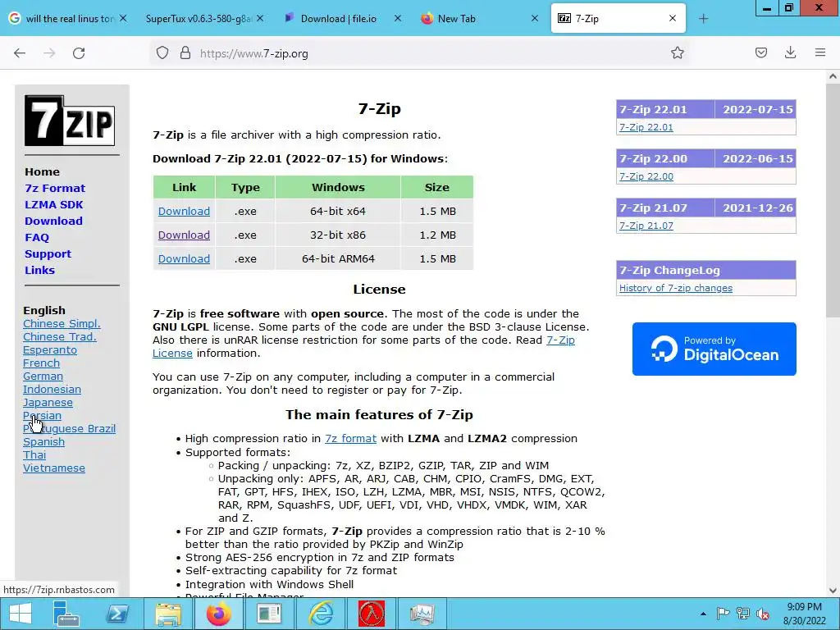Viewport: 840px width, 630px height.
Task: Switch site language to Thai
Action: (34, 454)
